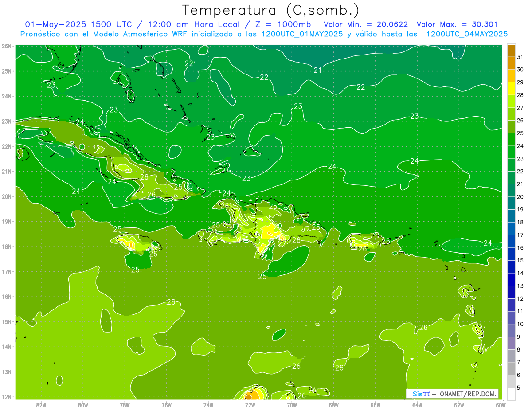Click the '12:00 am Hora Local' text

[192, 24]
